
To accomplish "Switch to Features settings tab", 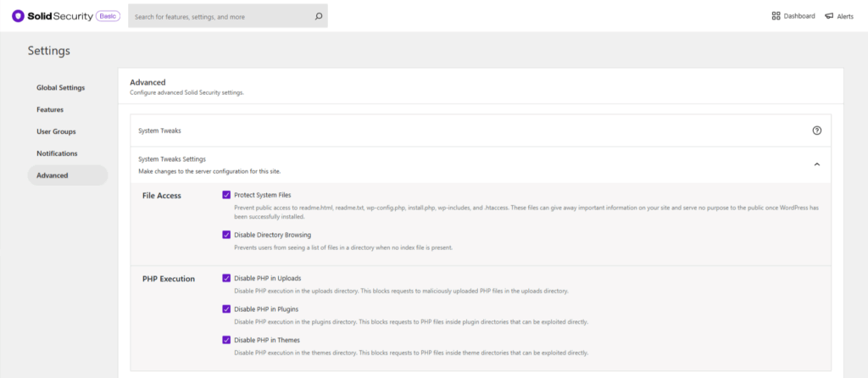I will [50, 109].
